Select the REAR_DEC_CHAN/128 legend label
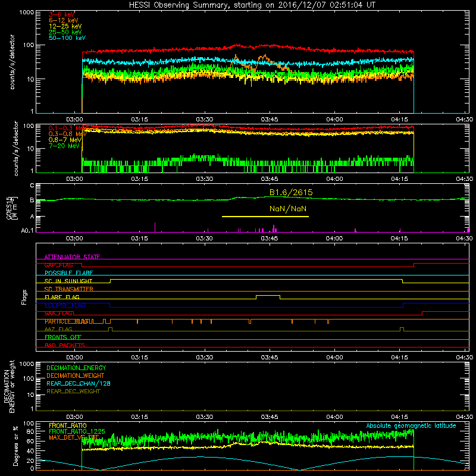The height and width of the screenshot is (476, 476). (x=79, y=383)
